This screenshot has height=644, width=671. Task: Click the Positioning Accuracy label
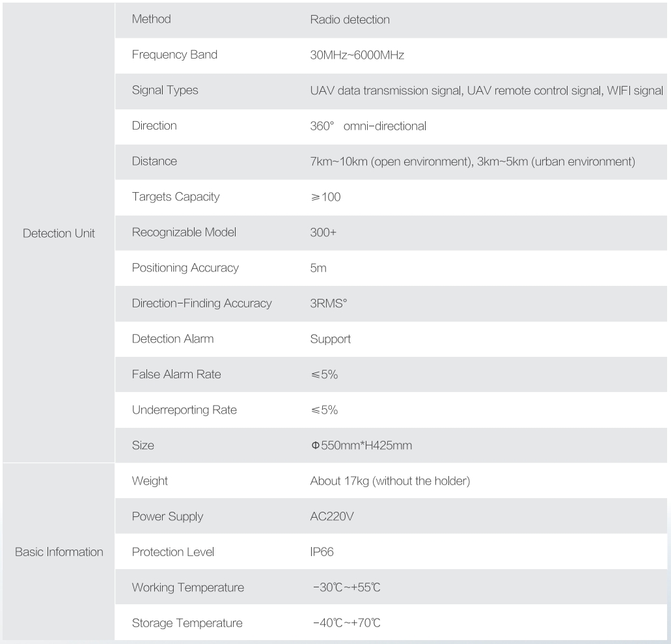[185, 268]
